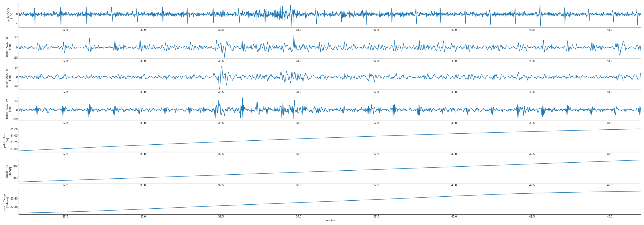
Task: Click the patch_ECG y-axis label
Action: (x=10, y=16)
